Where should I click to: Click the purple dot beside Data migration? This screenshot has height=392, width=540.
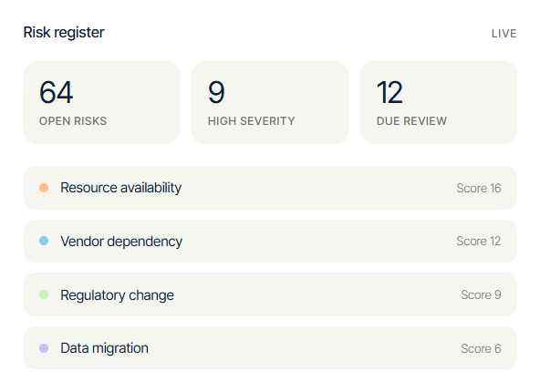[44, 348]
